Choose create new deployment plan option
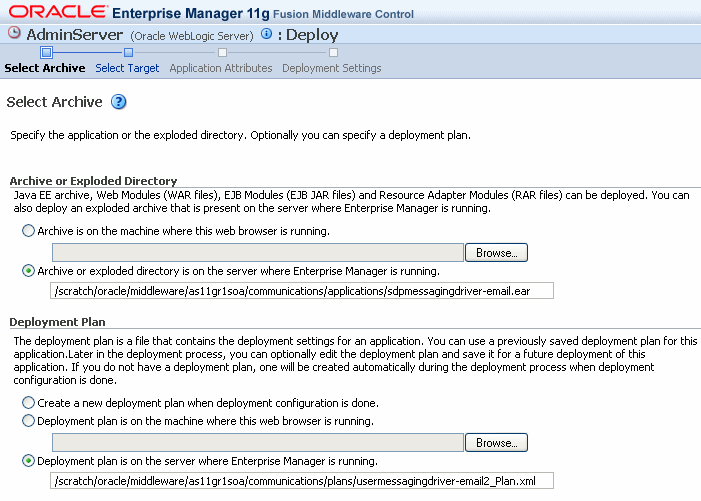Viewport: 701px width, 501px height. pyautogui.click(x=27, y=403)
